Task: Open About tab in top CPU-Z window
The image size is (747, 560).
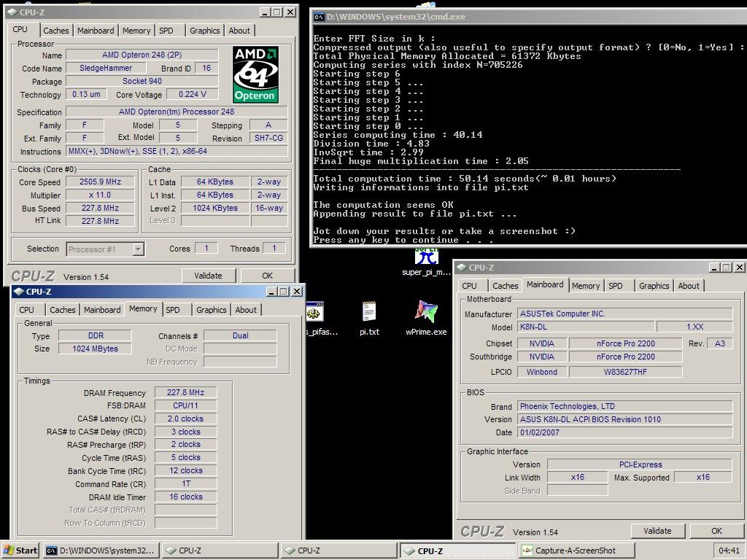Action: (239, 31)
